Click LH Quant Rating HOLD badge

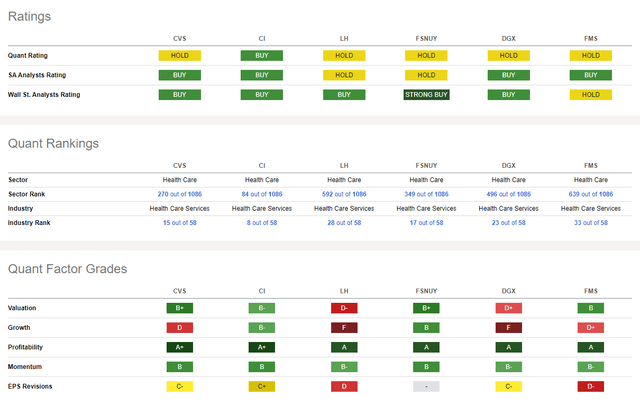tap(344, 56)
